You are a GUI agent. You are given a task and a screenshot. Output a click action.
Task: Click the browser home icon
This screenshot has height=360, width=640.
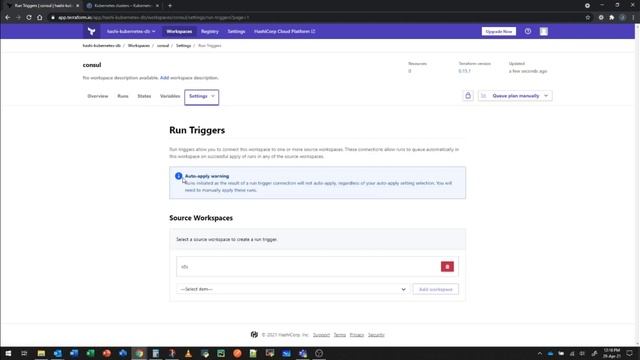click(x=40, y=18)
